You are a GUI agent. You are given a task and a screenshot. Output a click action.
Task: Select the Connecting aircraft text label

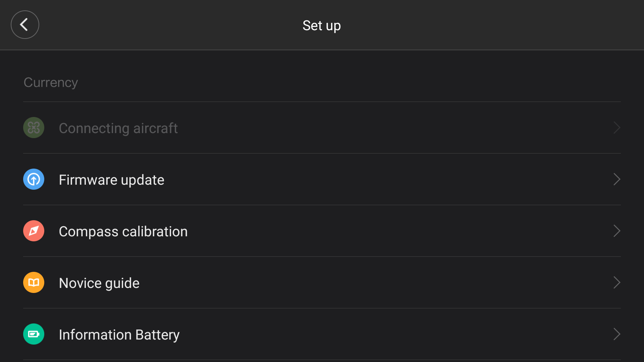pyautogui.click(x=118, y=128)
